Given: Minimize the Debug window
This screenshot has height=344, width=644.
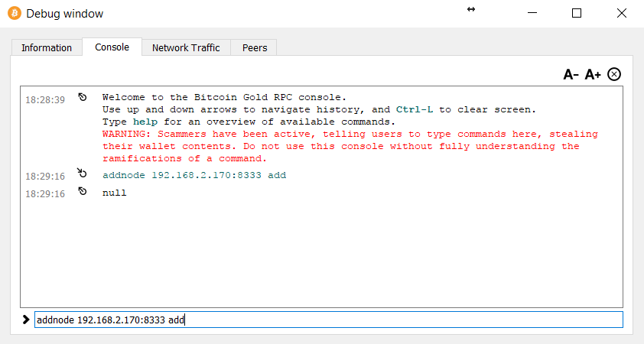Looking at the screenshot, I should click(x=532, y=13).
